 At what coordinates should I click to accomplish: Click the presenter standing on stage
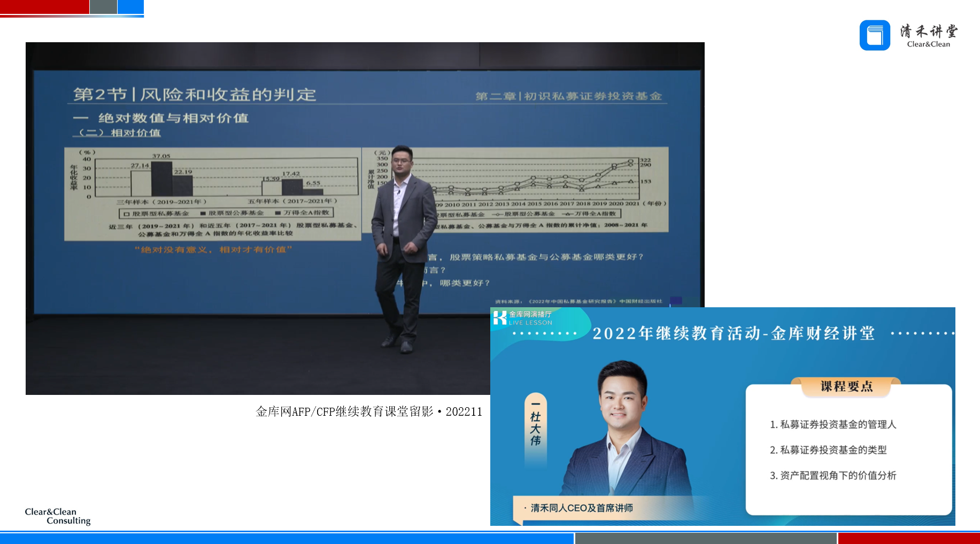(402, 246)
